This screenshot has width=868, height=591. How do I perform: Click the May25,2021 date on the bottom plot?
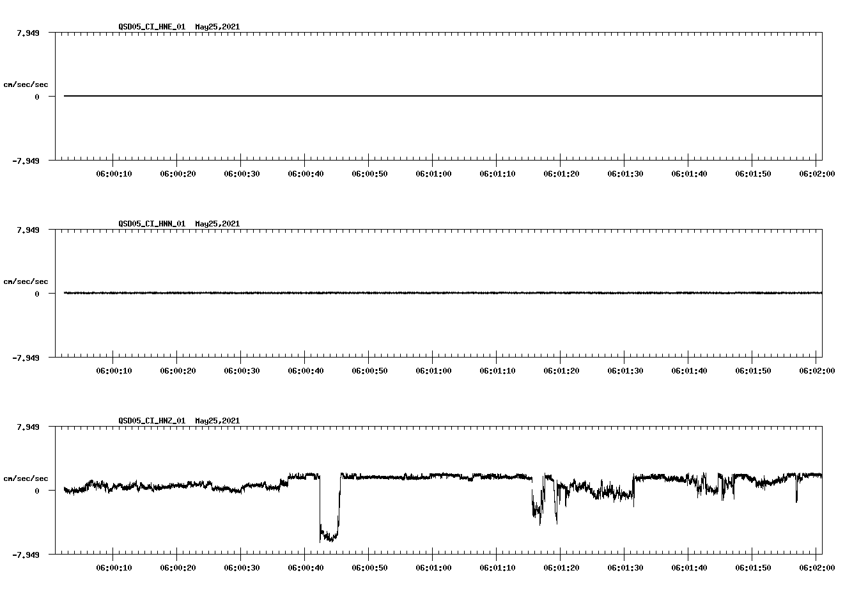(x=217, y=422)
